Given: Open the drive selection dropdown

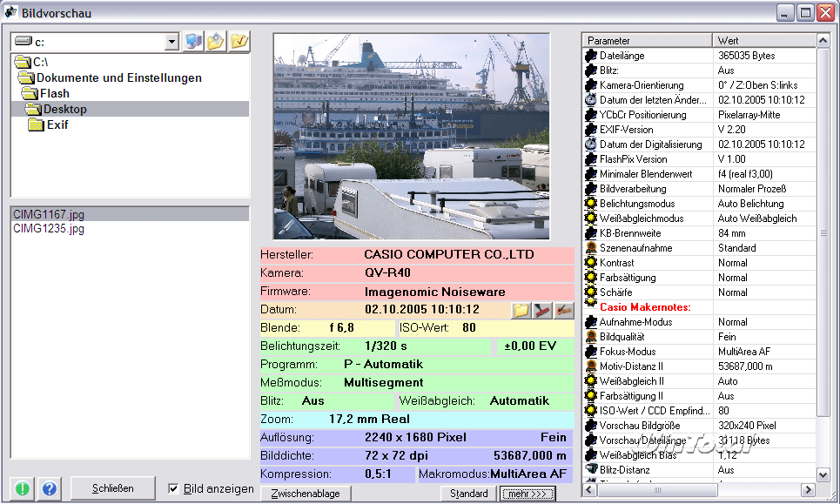Looking at the screenshot, I should coord(171,42).
